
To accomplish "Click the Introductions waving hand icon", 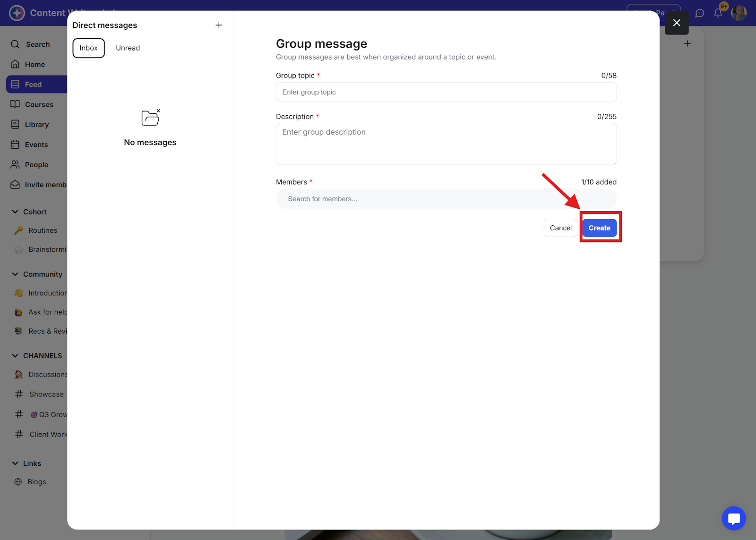I will tap(18, 293).
